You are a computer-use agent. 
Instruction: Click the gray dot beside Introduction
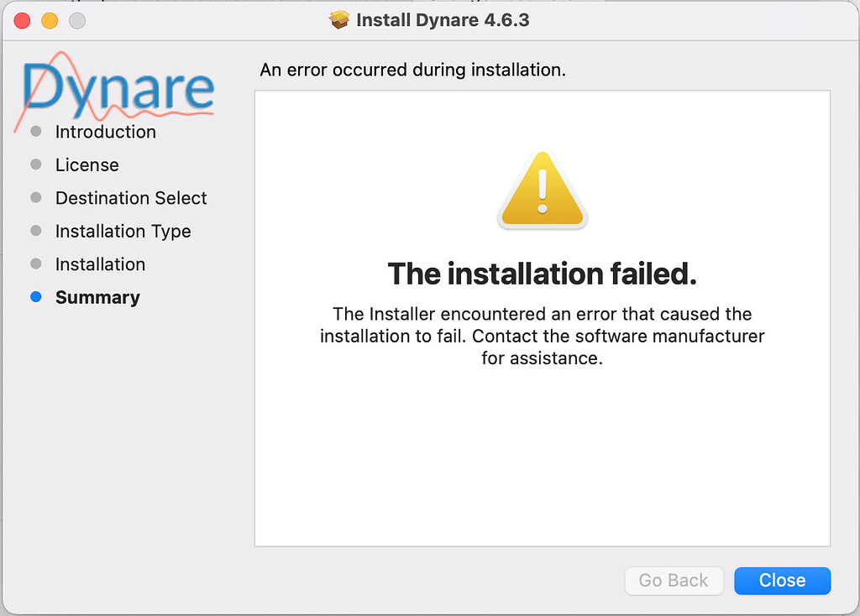coord(35,132)
